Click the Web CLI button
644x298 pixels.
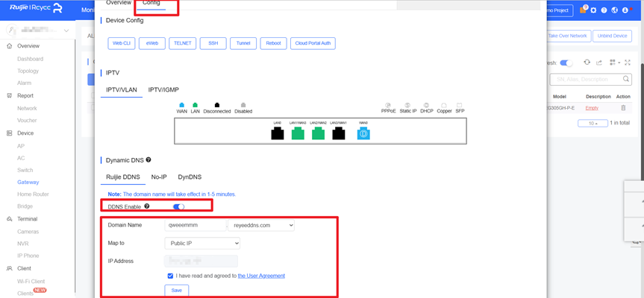click(122, 43)
